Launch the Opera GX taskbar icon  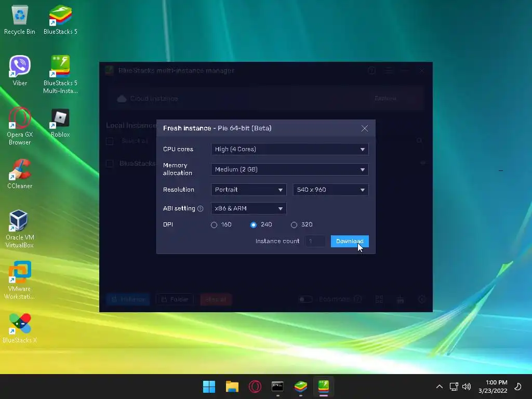point(255,387)
